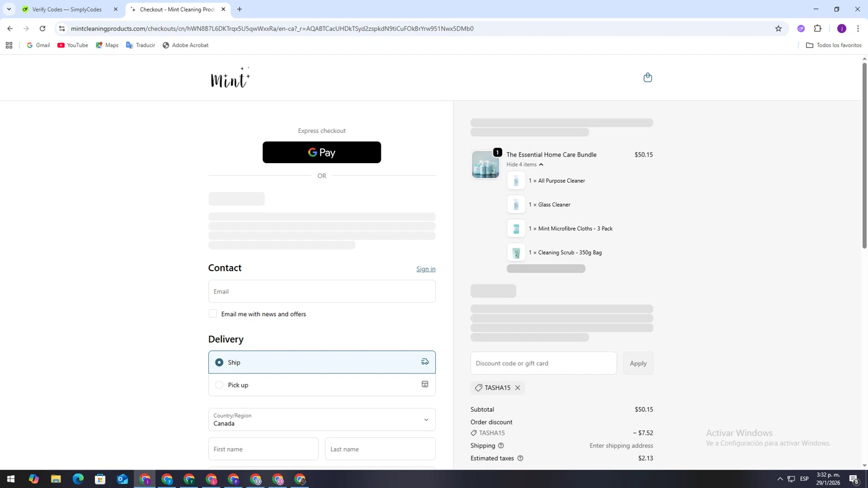Open Todos los favoritos folder
This screenshot has width=868, height=488.
(834, 45)
